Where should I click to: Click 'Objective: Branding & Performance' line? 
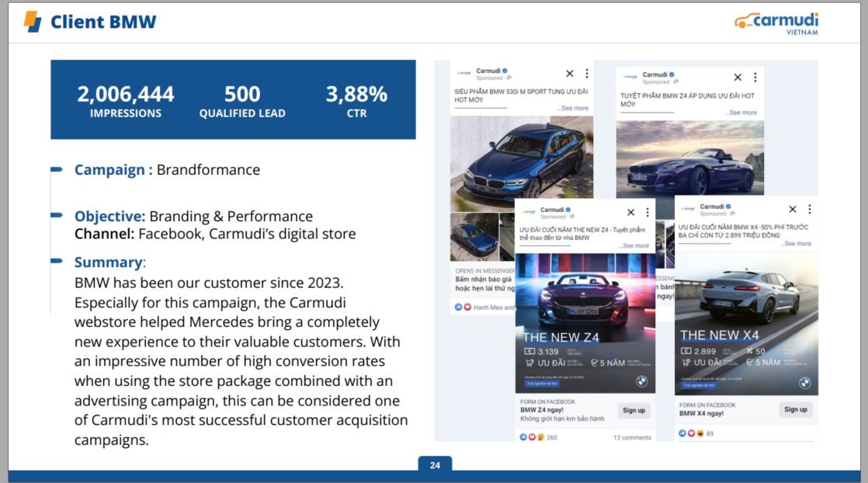194,216
